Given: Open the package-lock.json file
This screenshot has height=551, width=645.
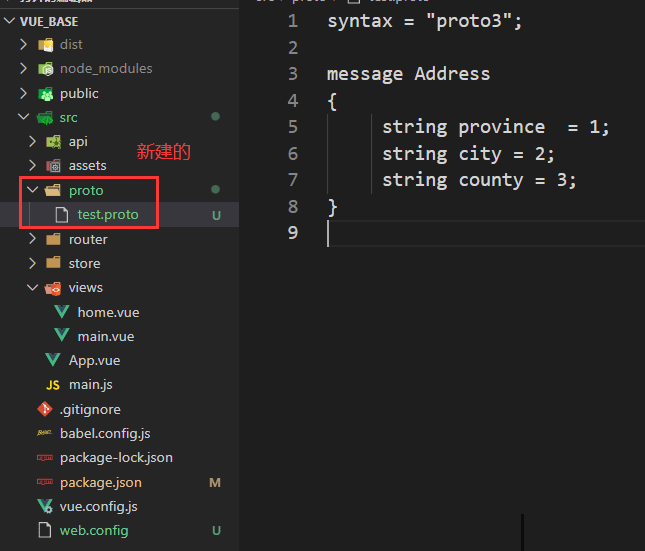Looking at the screenshot, I should click(x=116, y=458).
